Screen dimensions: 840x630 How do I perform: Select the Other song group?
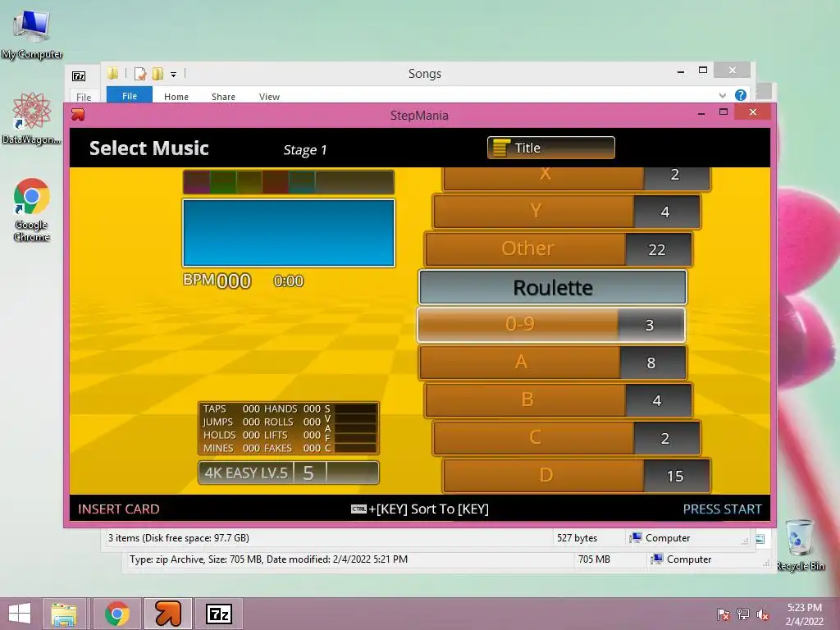559,249
